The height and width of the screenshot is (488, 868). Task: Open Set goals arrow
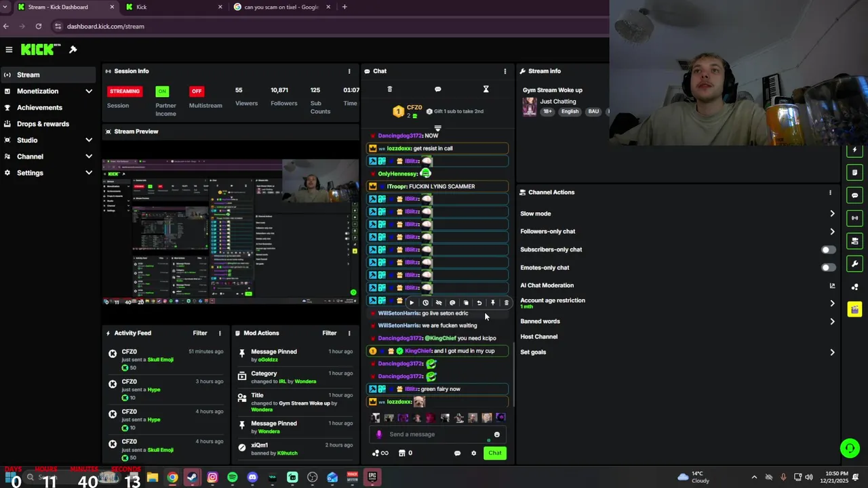832,352
